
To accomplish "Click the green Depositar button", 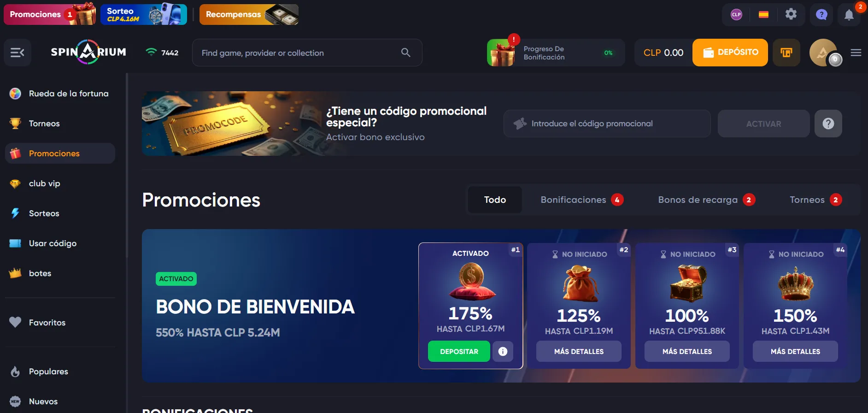I will pos(459,351).
